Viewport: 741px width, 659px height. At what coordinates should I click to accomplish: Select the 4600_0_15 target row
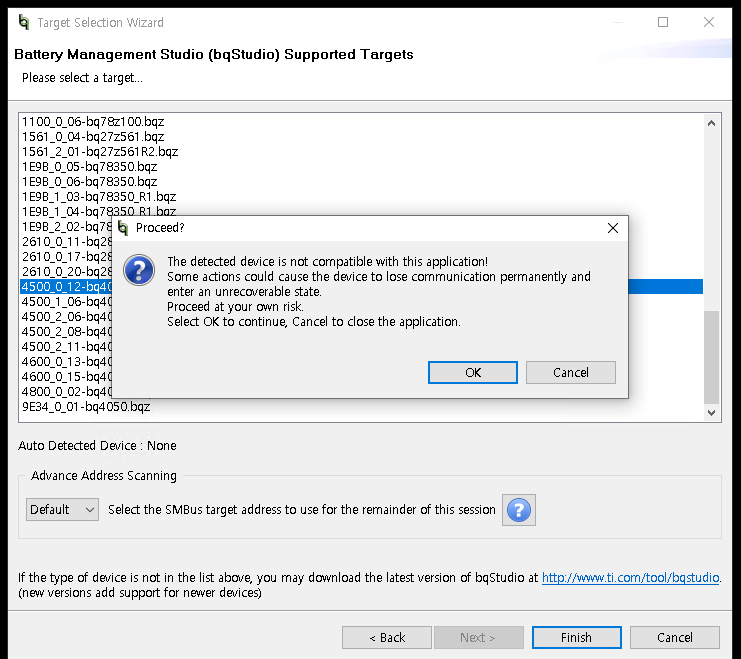pos(67,377)
